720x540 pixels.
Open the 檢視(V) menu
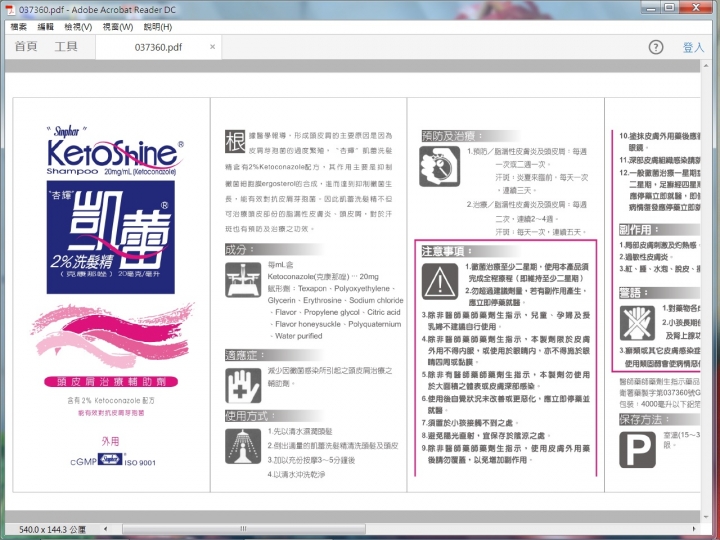[78, 27]
